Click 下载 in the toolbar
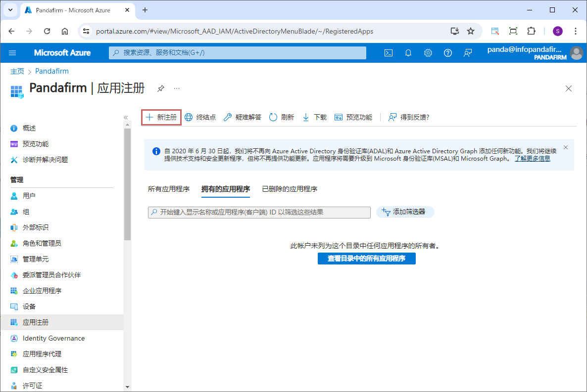The width and height of the screenshot is (587, 392). (315, 117)
